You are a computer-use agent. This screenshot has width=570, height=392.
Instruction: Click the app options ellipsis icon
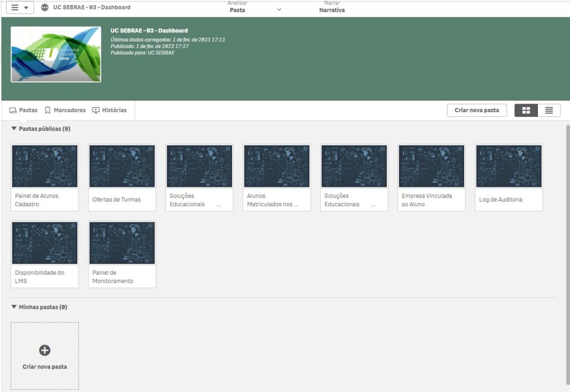point(45,8)
